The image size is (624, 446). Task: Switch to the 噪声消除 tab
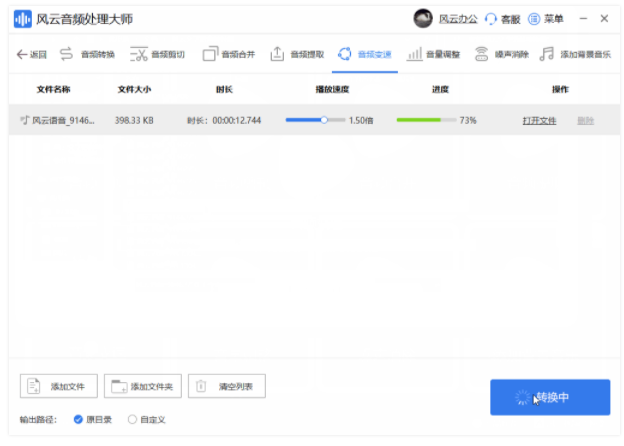pos(501,54)
